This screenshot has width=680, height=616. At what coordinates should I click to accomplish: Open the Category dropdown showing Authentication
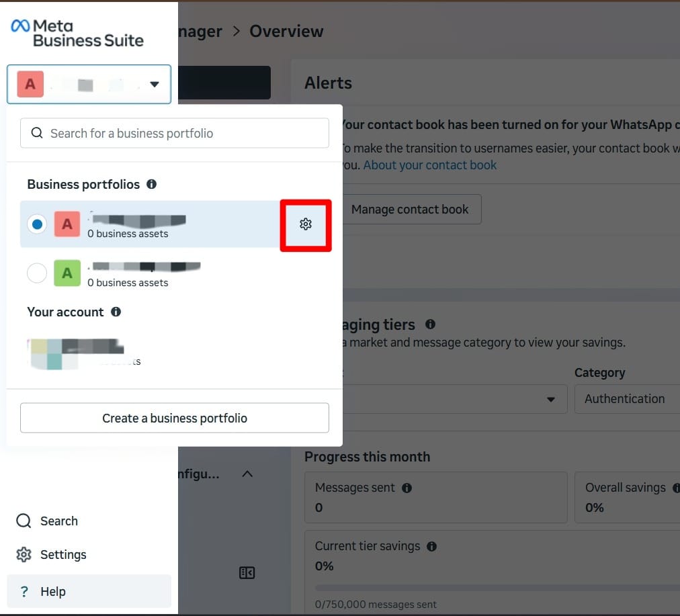pos(627,399)
